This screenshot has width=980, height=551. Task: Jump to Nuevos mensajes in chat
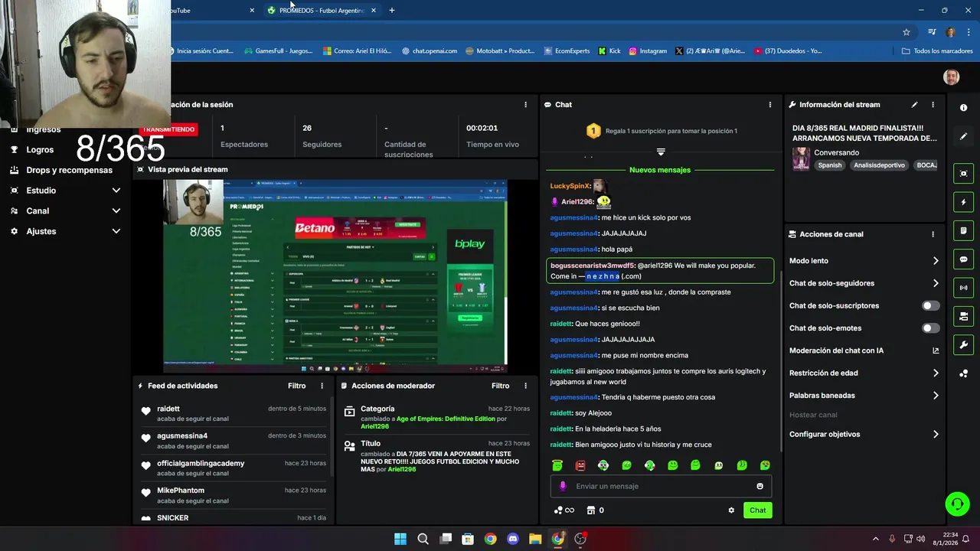(x=659, y=170)
